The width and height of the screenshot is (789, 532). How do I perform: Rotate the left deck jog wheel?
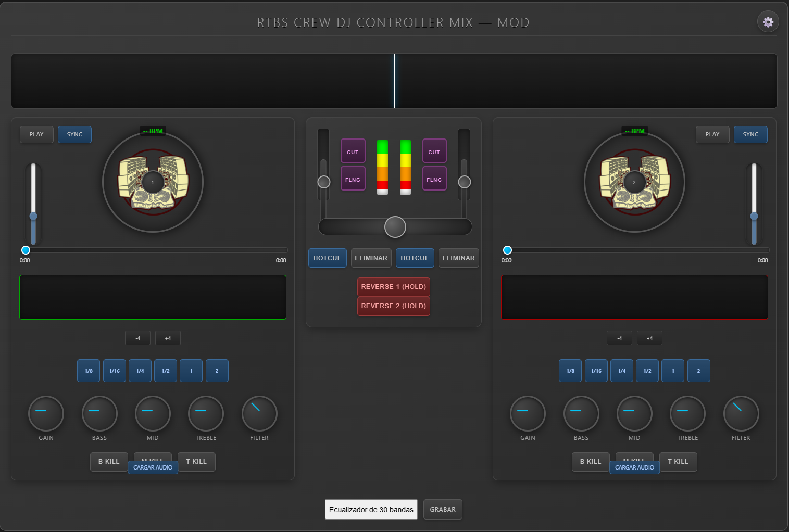152,182
